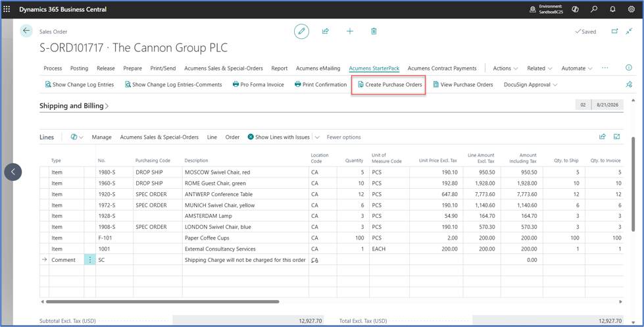Viewport: 644px width, 327px height.
Task: Click Lines toolbar Acumens Sales & Special-Orders
Action: [x=159, y=138]
